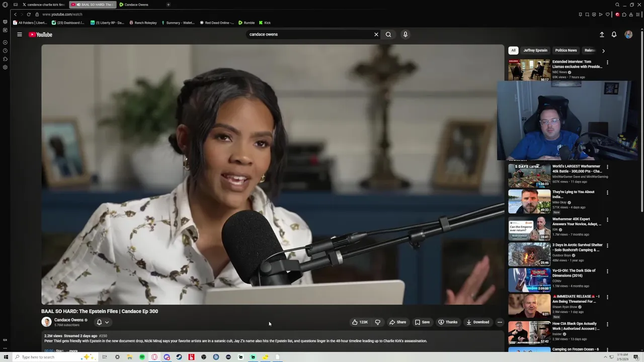Expand subscription options chevron

click(107, 322)
